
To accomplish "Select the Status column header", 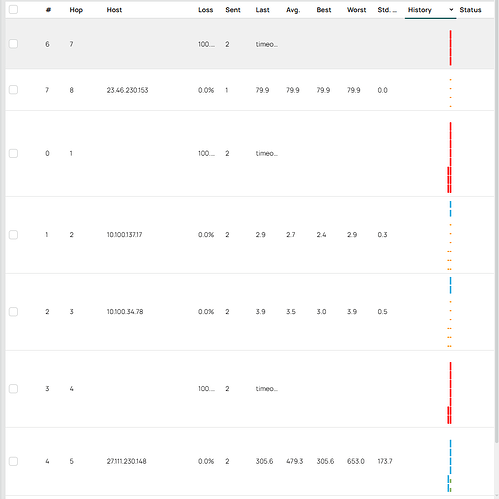I will [470, 10].
